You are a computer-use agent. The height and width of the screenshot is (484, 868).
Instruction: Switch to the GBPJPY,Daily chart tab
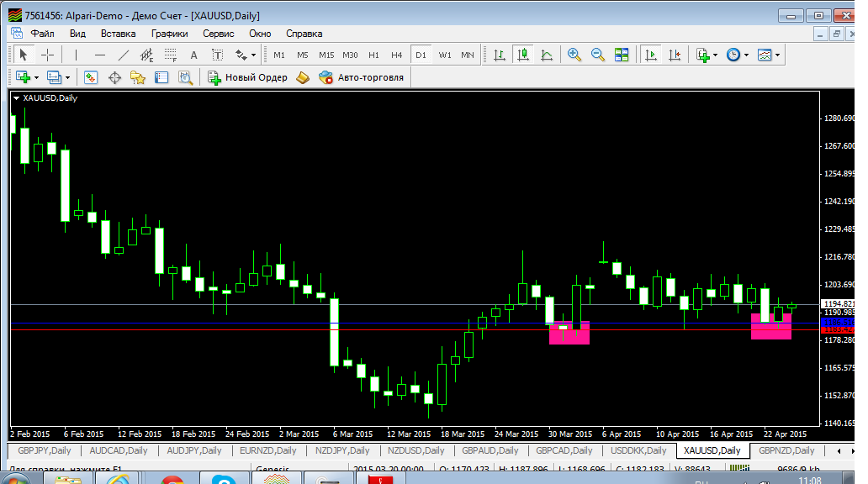coord(45,450)
